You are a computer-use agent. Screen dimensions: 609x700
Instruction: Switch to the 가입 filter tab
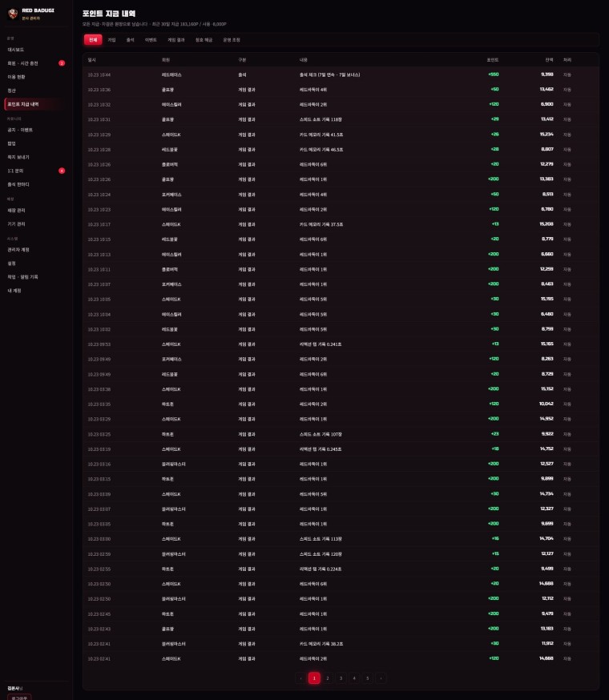[x=111, y=40]
